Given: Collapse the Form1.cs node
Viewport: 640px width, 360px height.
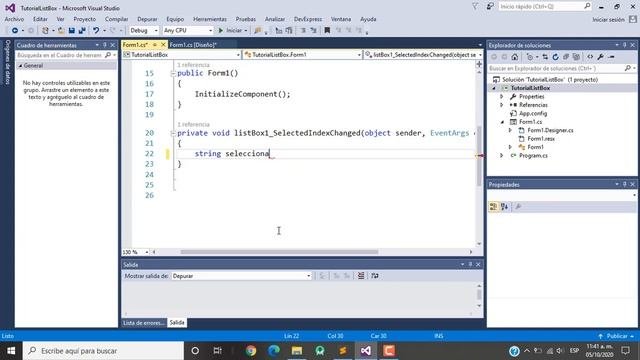Looking at the screenshot, I should coord(502,122).
